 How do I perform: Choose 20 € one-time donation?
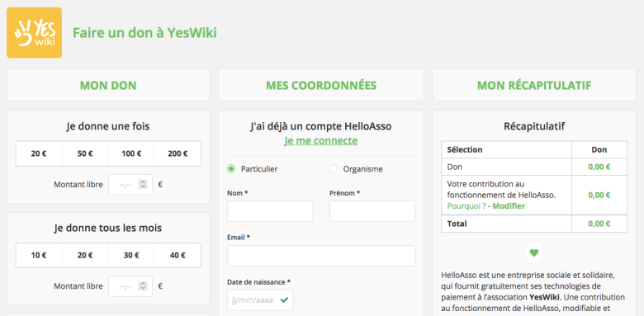(39, 154)
